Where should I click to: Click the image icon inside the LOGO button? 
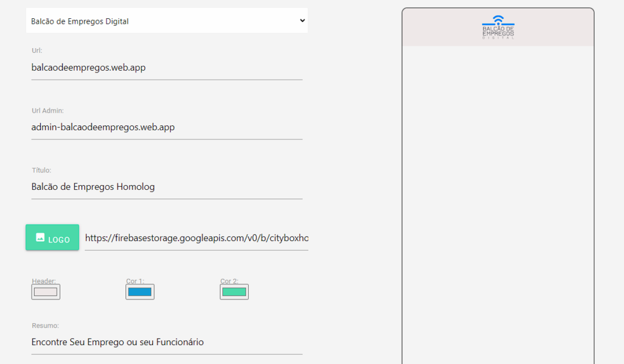coord(40,237)
